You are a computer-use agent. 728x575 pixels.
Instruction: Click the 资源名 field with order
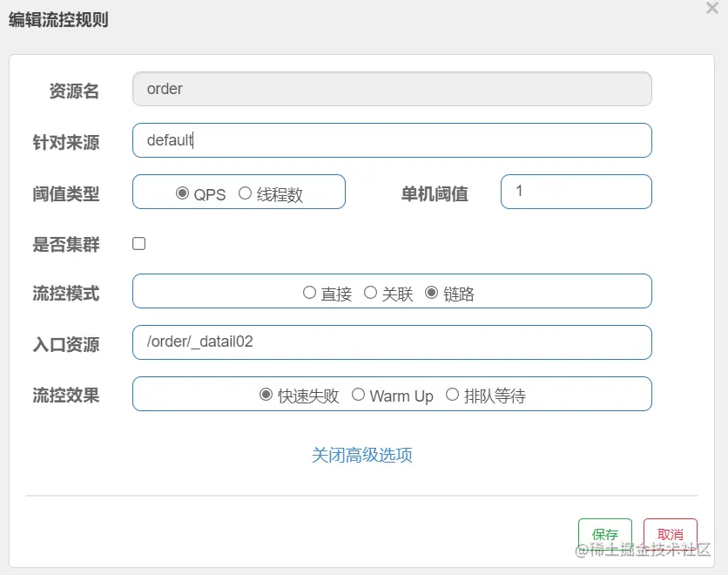click(x=392, y=89)
